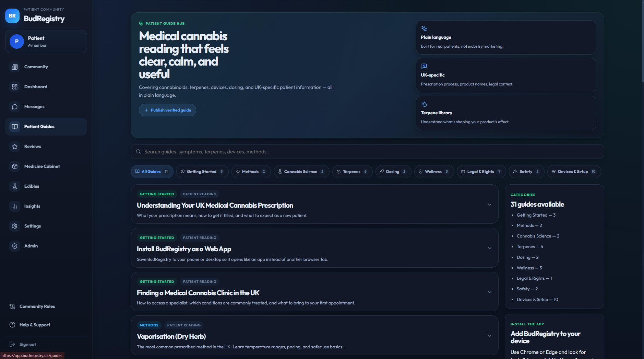Filter guides by Getting Started

[x=202, y=172]
